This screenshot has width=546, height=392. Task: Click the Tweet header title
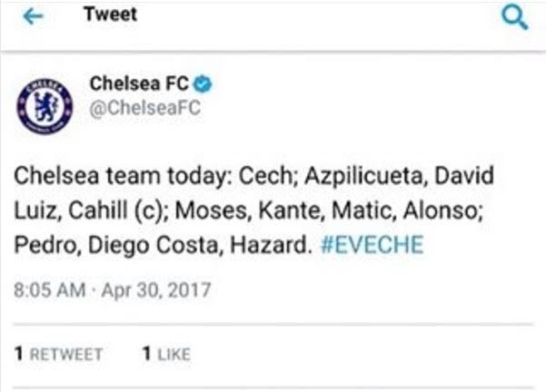109,15
